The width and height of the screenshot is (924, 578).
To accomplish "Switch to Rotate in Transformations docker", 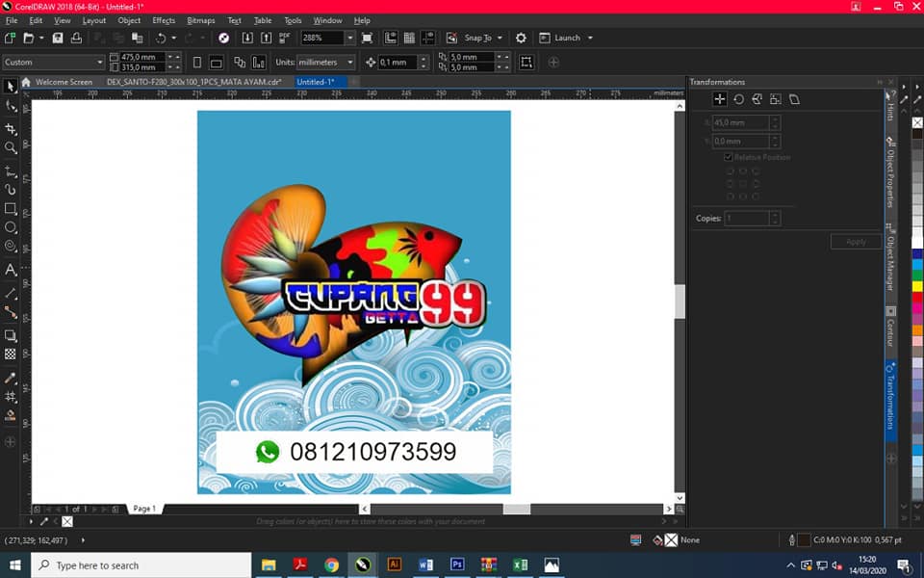I will [x=738, y=99].
